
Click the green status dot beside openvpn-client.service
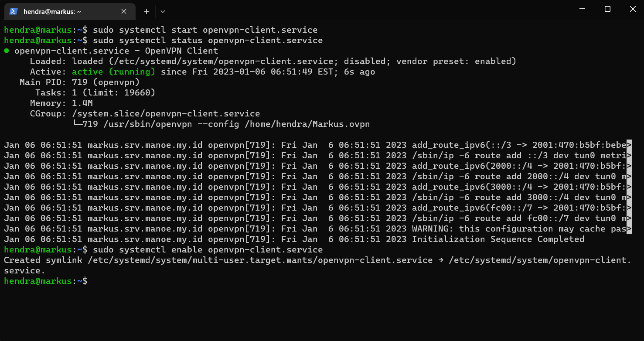coord(6,51)
